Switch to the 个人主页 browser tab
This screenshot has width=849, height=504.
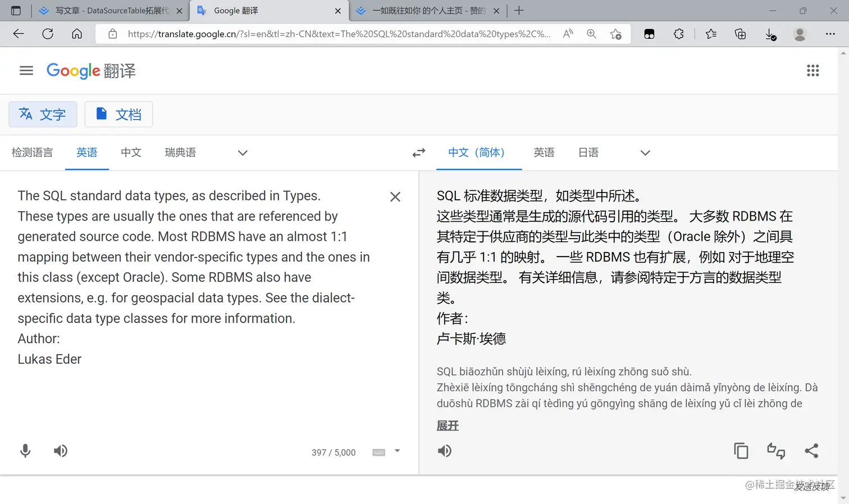coord(427,11)
